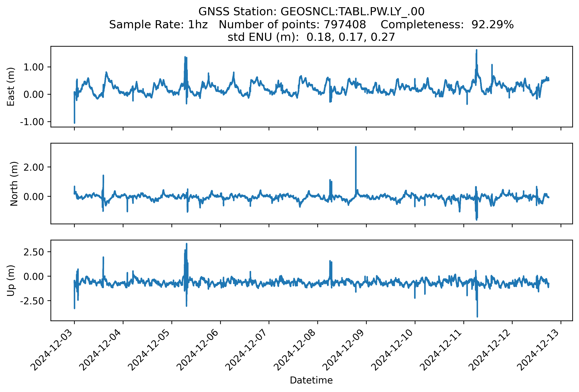Click the std ENU values line
579x392 pixels.
pyautogui.click(x=311, y=37)
